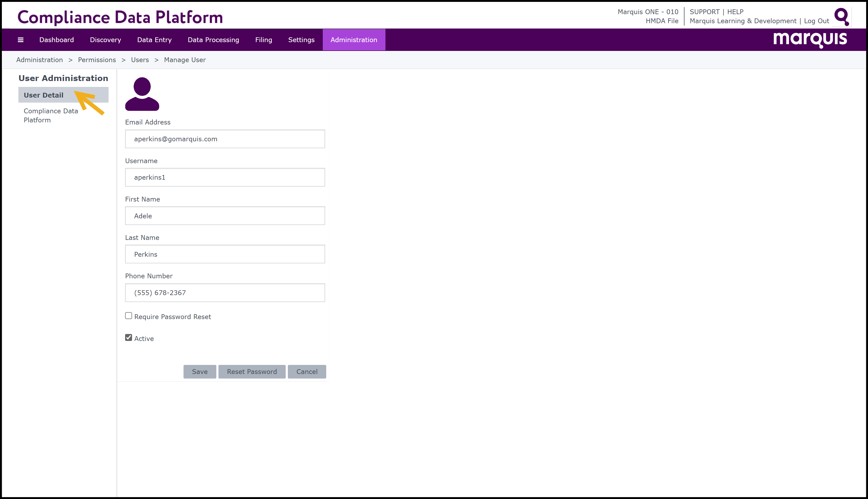
Task: Open the hamburger menu icon
Action: pos(21,40)
